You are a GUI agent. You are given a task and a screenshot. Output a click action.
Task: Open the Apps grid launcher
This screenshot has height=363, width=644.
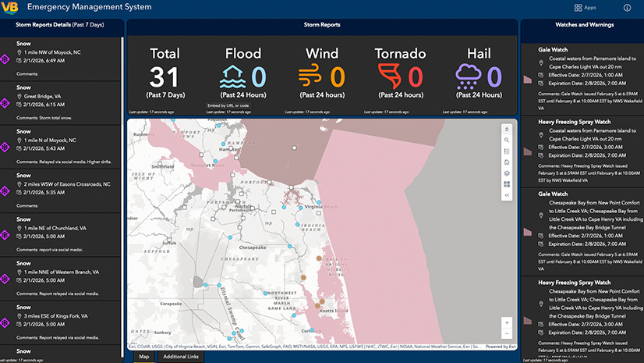coord(578,7)
